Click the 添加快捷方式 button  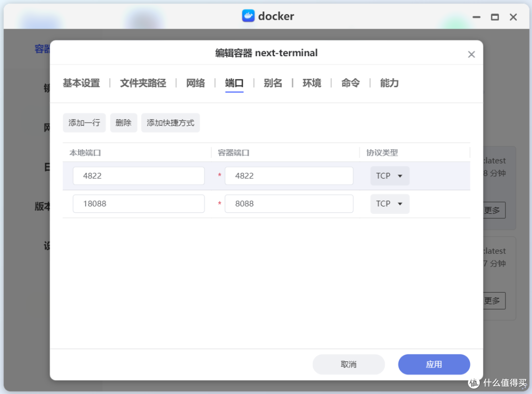click(170, 123)
